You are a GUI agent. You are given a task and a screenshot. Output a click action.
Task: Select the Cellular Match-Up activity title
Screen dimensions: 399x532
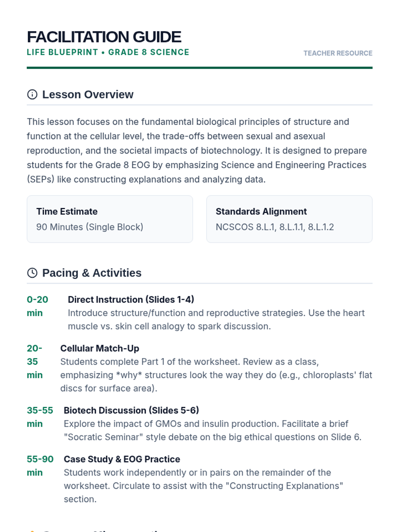point(100,348)
